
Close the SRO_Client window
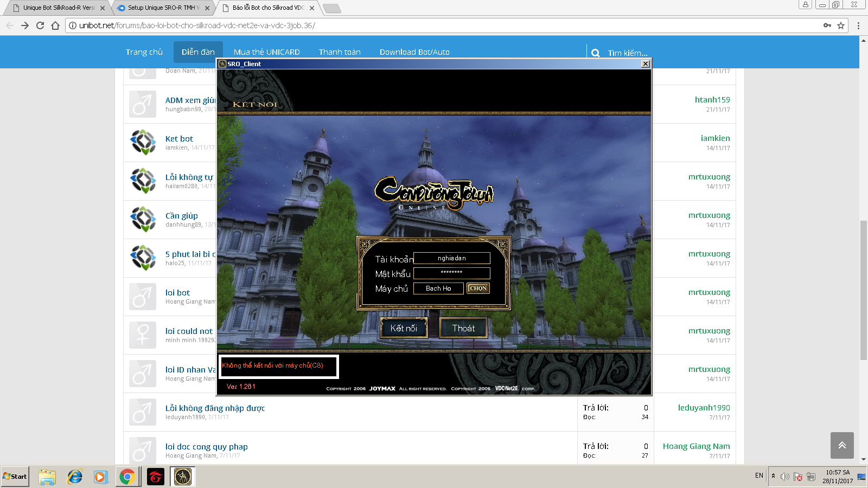[645, 64]
